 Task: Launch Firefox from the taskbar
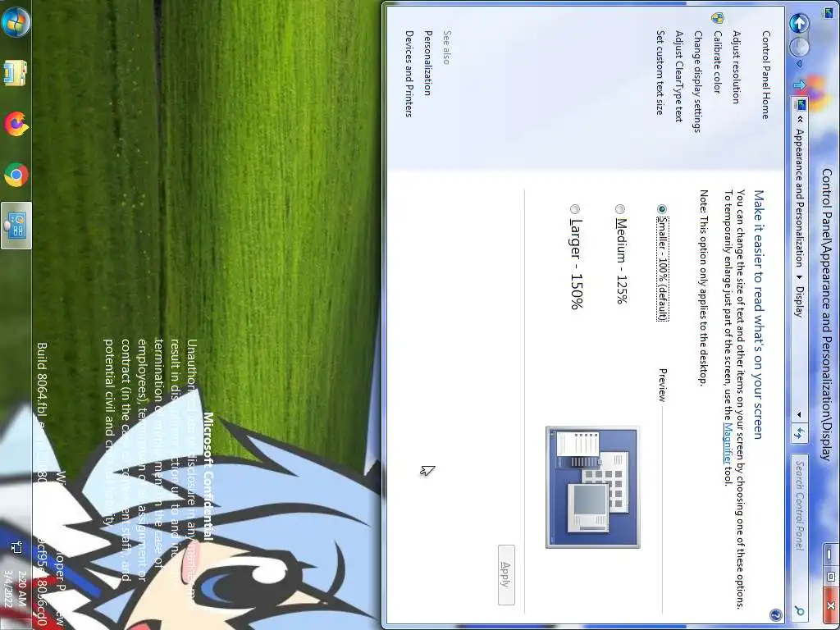16,124
